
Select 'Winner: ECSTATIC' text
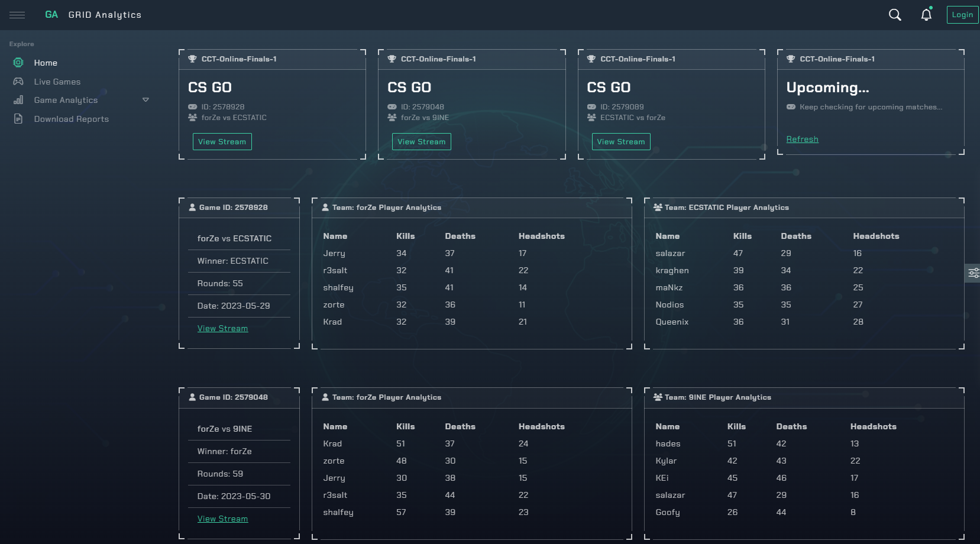pyautogui.click(x=232, y=261)
